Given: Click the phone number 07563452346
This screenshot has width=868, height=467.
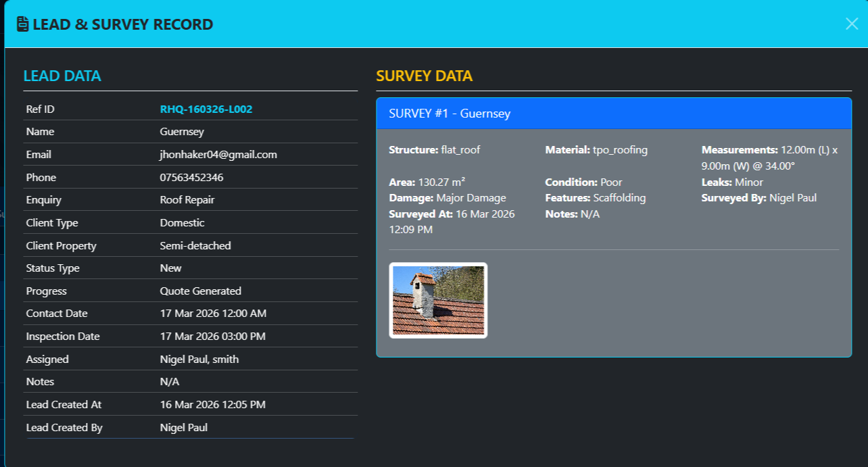Looking at the screenshot, I should pyautogui.click(x=191, y=178).
